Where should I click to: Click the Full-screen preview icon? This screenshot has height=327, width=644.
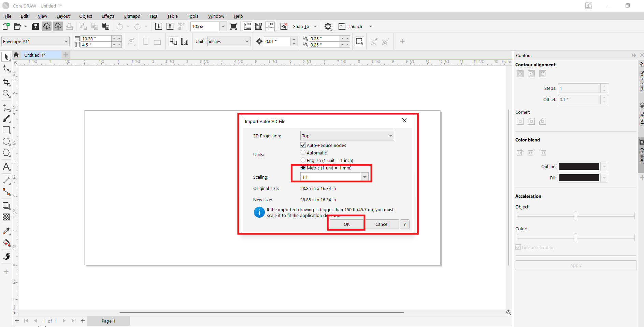pos(233,26)
